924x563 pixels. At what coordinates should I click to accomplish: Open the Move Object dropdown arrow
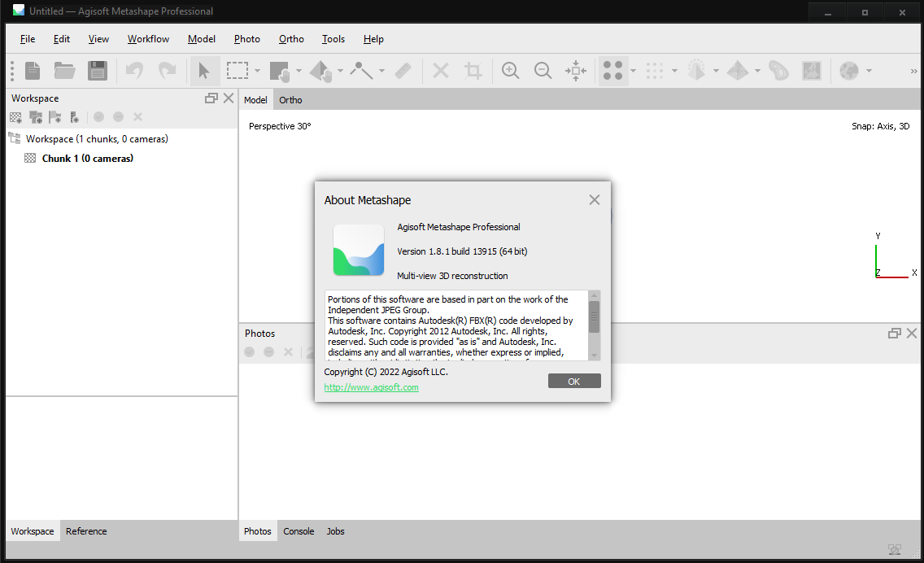pyautogui.click(x=340, y=72)
